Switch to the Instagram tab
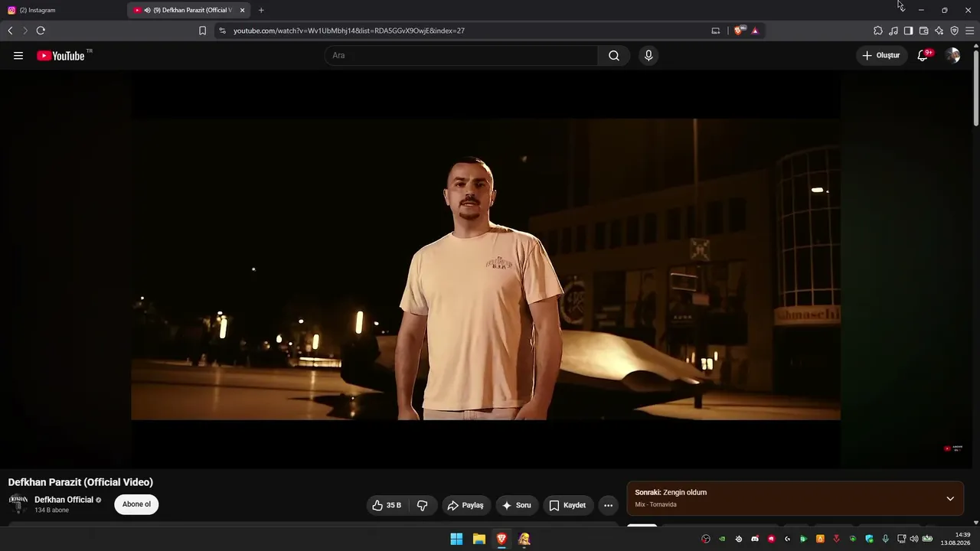The width and height of the screenshot is (980, 551). (63, 10)
